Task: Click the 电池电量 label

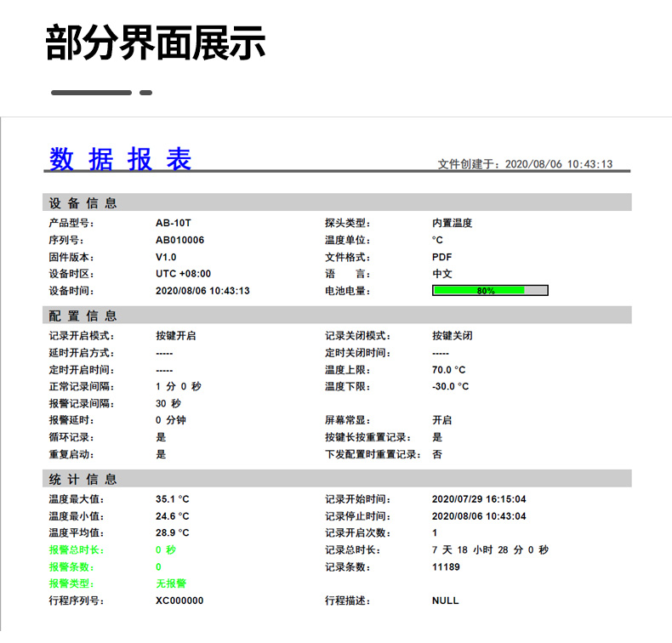Action: point(348,291)
